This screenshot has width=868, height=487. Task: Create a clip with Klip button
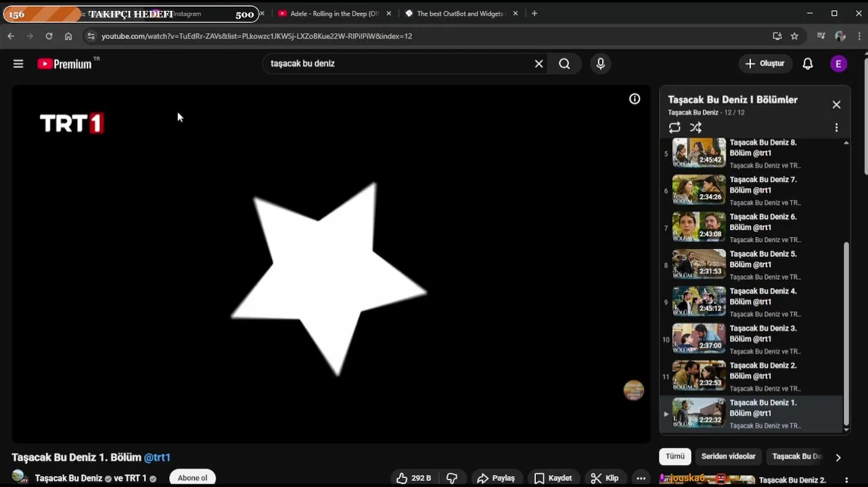(x=605, y=478)
